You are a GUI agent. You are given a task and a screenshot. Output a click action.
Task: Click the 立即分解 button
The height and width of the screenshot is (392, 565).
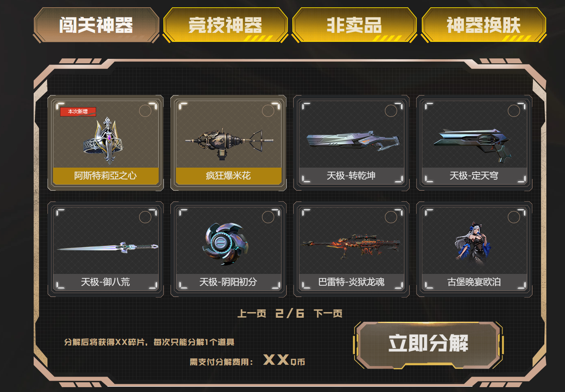[428, 344]
